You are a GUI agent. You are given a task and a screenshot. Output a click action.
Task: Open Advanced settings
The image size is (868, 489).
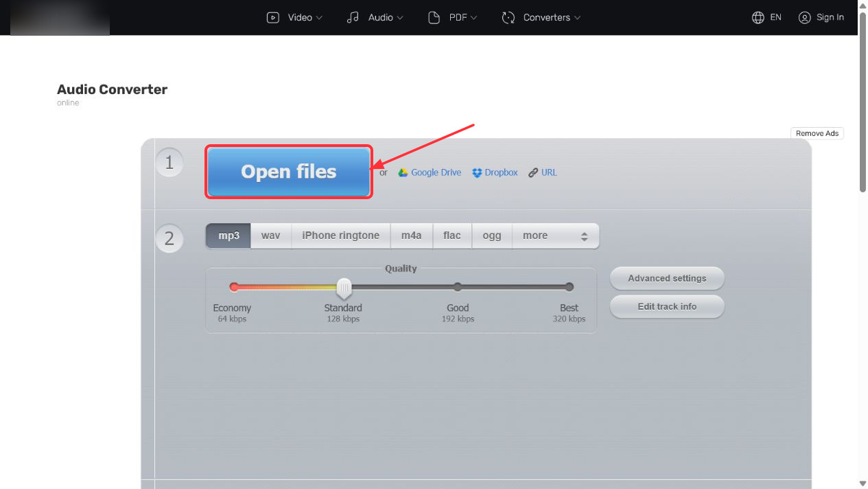pyautogui.click(x=667, y=278)
